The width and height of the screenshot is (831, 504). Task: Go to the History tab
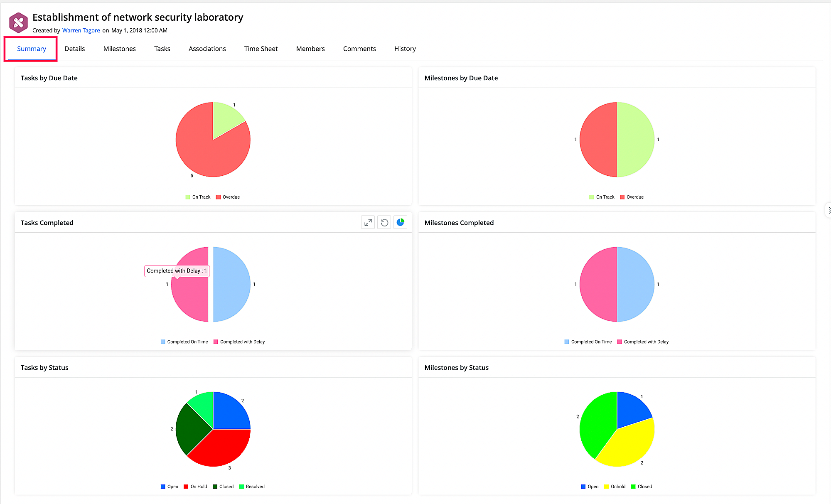point(405,49)
